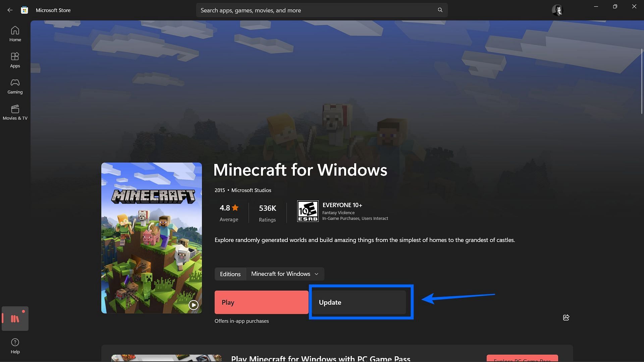Click the search magnifier icon

point(440,10)
